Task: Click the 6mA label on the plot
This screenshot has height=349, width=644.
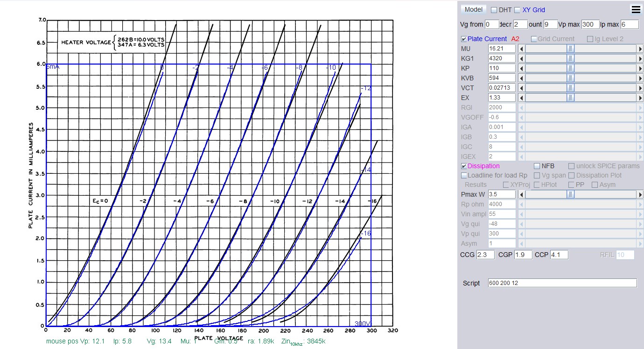Action: click(52, 67)
